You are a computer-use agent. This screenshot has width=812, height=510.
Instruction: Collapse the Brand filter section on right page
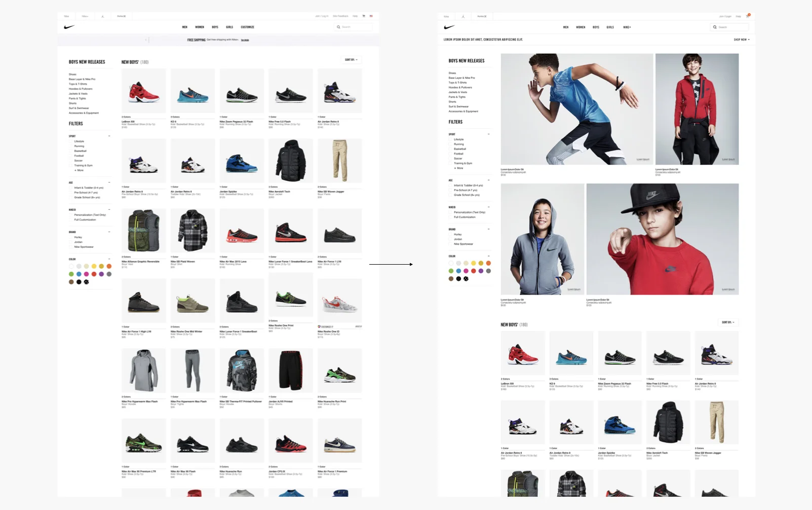point(488,229)
